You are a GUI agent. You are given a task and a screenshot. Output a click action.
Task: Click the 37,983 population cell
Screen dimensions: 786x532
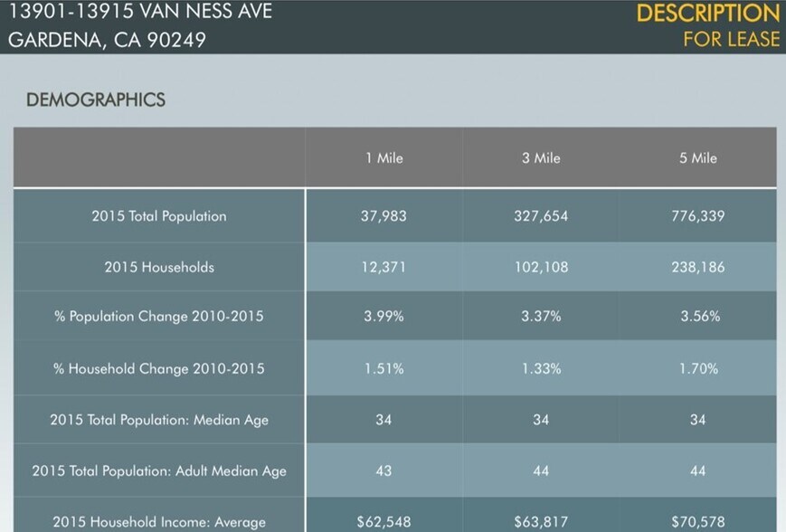384,216
